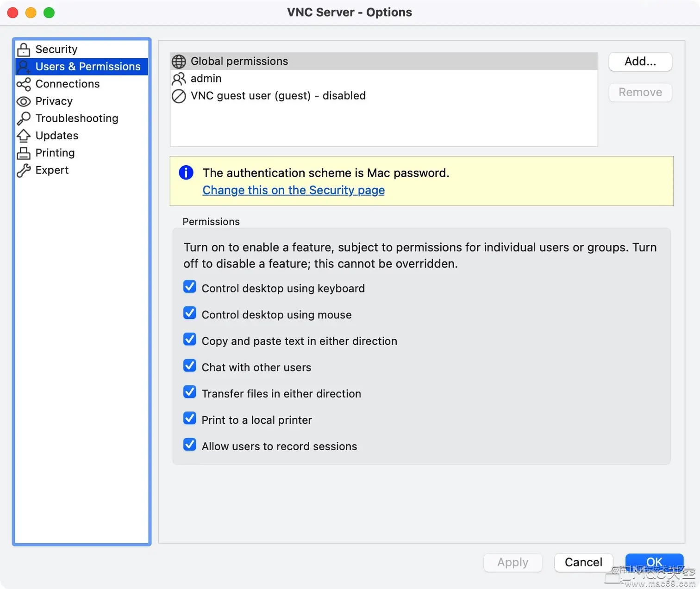Click the Apply button
700x589 pixels.
point(513,563)
